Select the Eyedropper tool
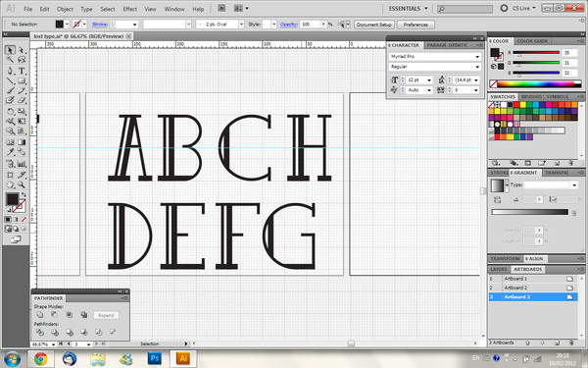The image size is (588, 368). [10, 152]
